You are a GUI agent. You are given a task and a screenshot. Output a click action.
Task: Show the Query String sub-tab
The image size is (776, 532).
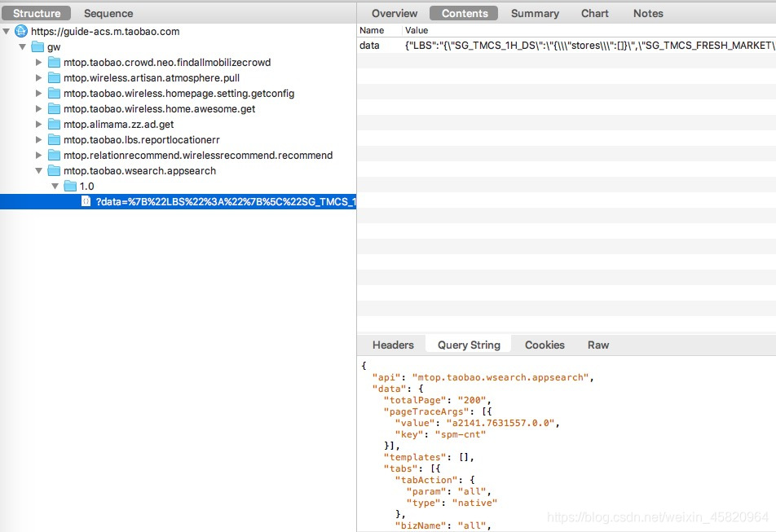point(469,345)
